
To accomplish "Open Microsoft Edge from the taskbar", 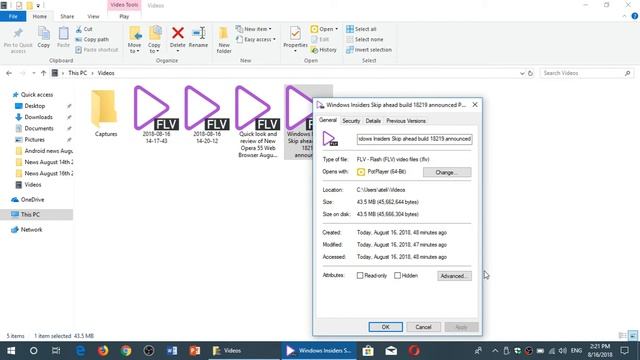I will (80, 351).
